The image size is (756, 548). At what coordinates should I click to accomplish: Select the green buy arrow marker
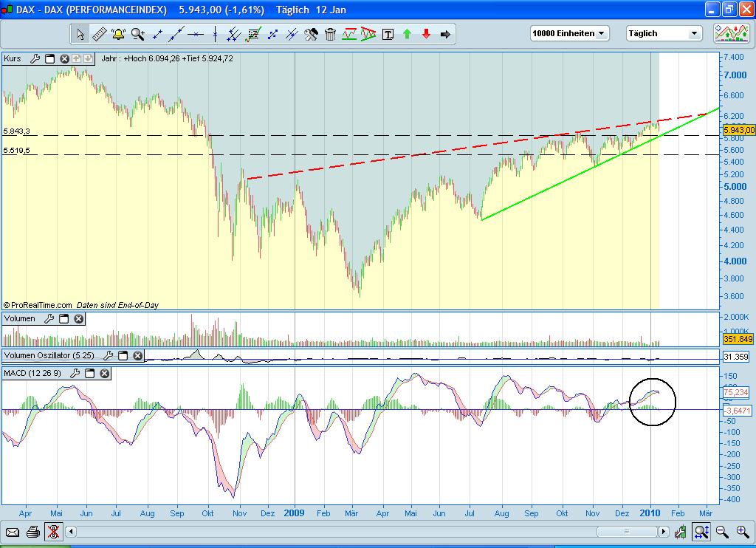(x=407, y=33)
